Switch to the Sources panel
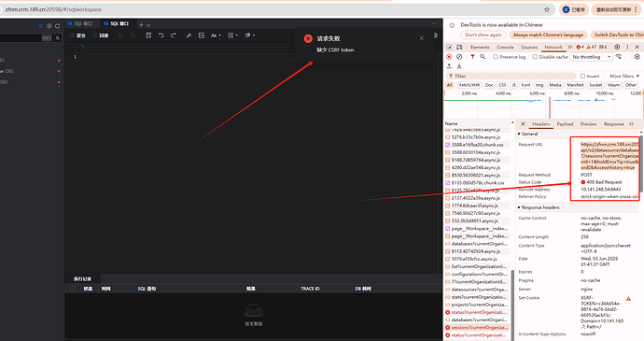The height and width of the screenshot is (341, 644). pos(529,48)
